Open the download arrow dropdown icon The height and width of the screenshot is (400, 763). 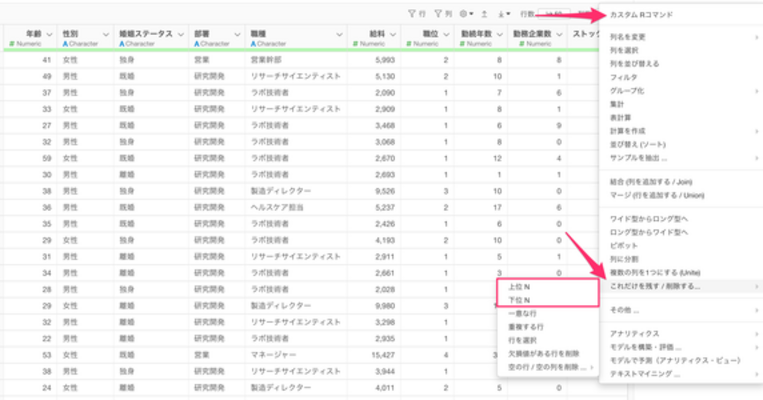click(505, 14)
